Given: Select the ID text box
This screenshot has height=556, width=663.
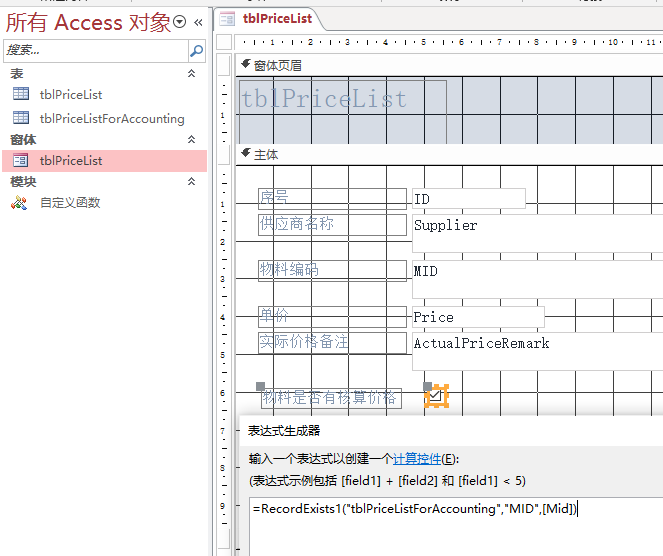Looking at the screenshot, I should (469, 199).
